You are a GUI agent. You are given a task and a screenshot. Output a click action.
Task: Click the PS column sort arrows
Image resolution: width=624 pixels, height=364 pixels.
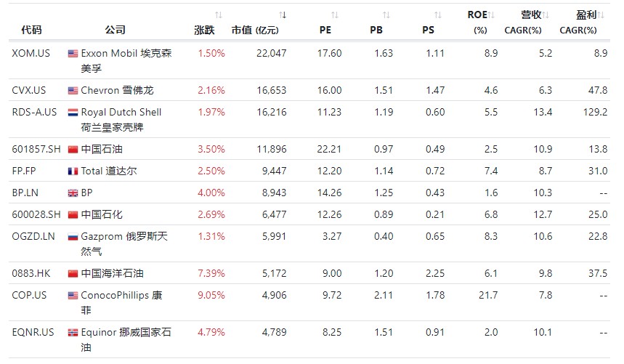[x=437, y=15]
